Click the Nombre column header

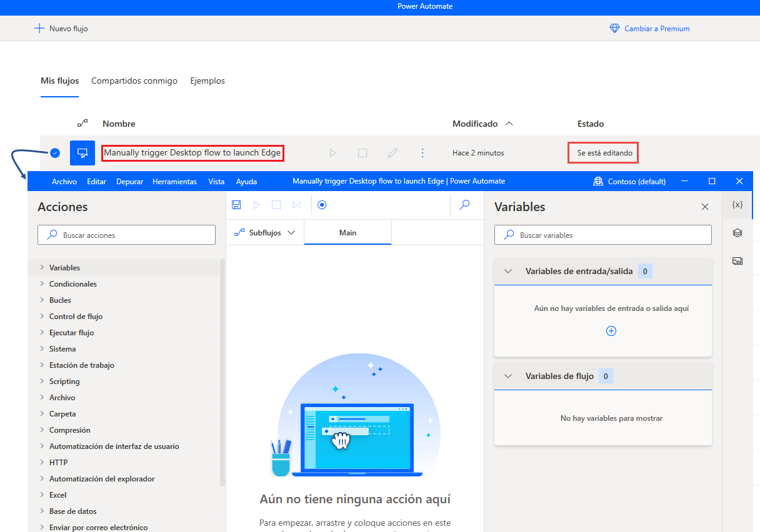tap(119, 124)
